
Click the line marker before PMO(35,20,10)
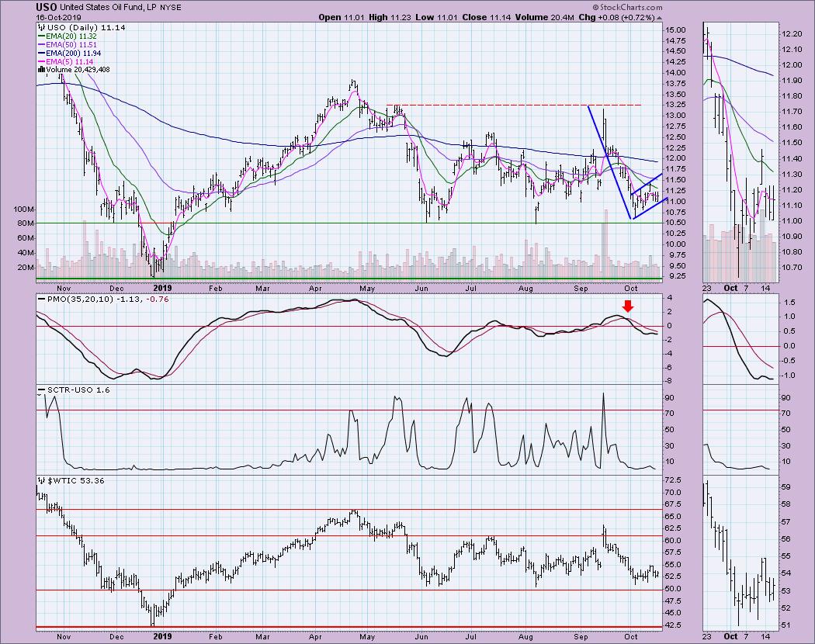[42, 299]
